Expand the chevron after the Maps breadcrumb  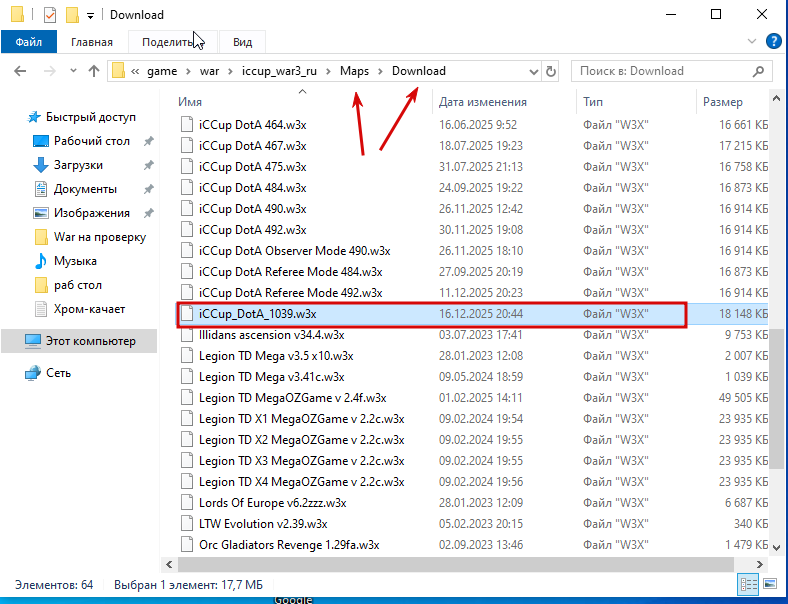(380, 71)
